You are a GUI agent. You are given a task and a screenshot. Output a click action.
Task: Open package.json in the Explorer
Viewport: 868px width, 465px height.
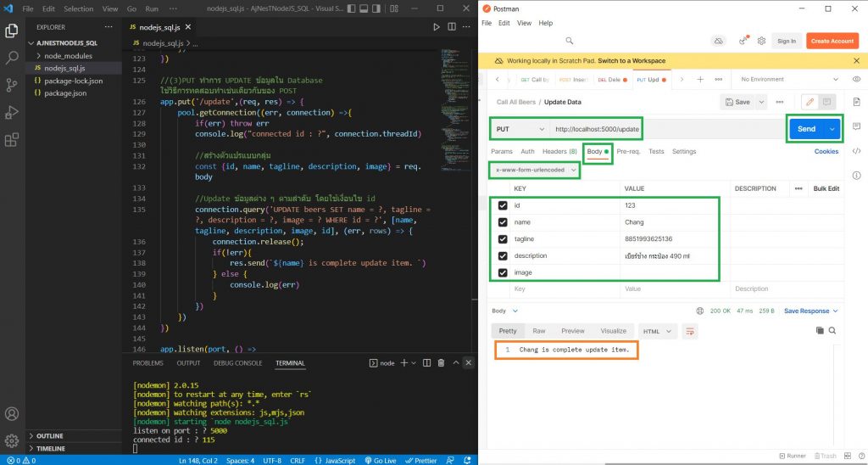pyautogui.click(x=65, y=93)
